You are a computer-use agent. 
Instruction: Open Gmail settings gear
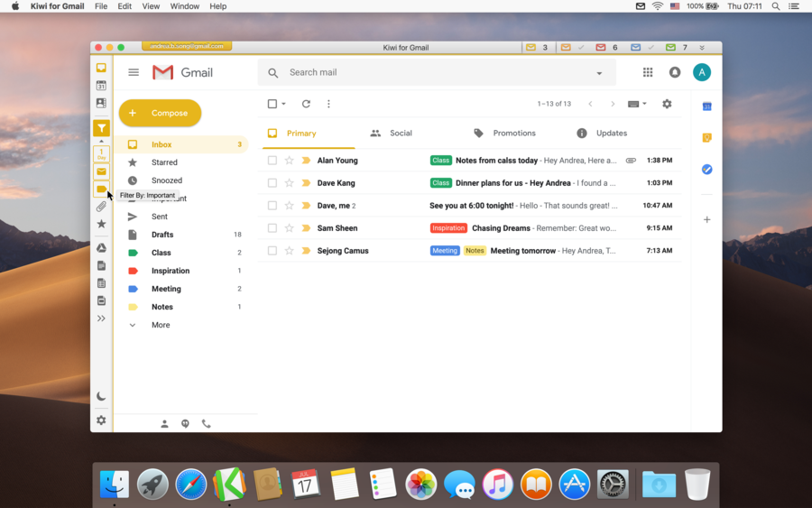[x=667, y=104]
